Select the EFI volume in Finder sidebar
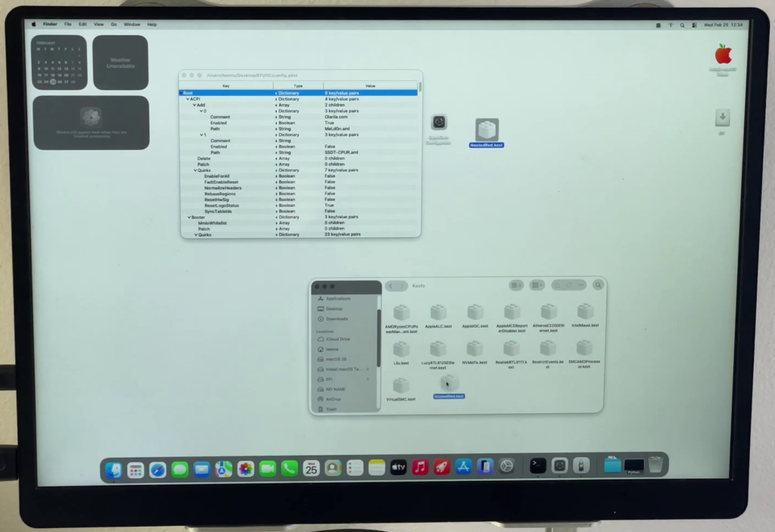 (x=328, y=379)
